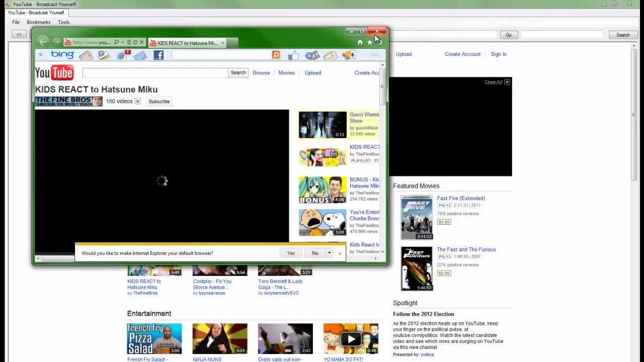The height and width of the screenshot is (362, 644).
Task: Click the stop icon in IE address bar
Action: 141,43
